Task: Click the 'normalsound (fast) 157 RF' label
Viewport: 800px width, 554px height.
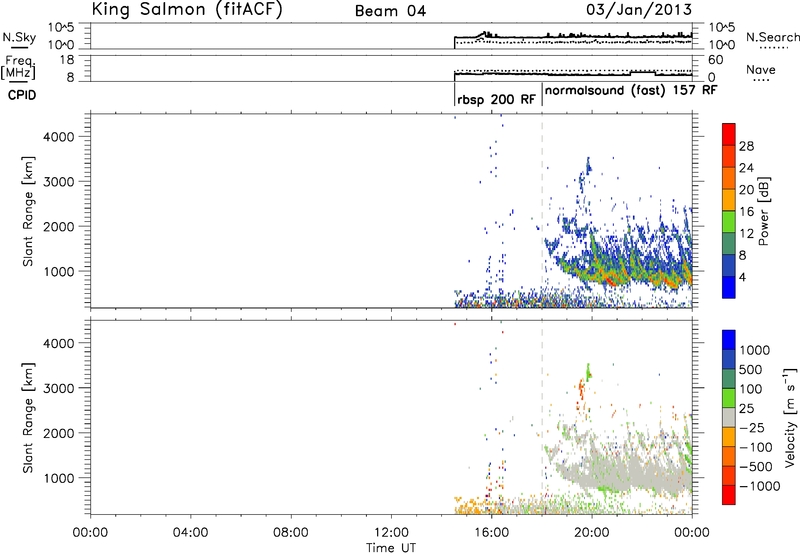Action: [x=631, y=90]
